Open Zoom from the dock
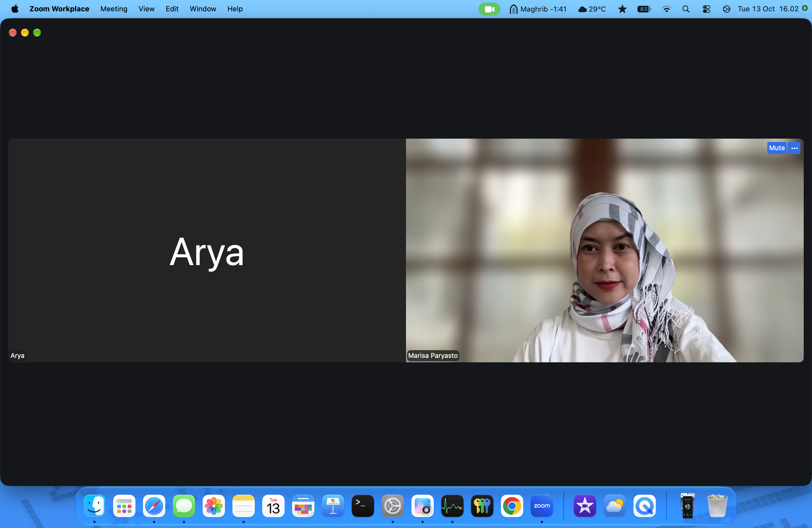The height and width of the screenshot is (528, 812). tap(541, 506)
